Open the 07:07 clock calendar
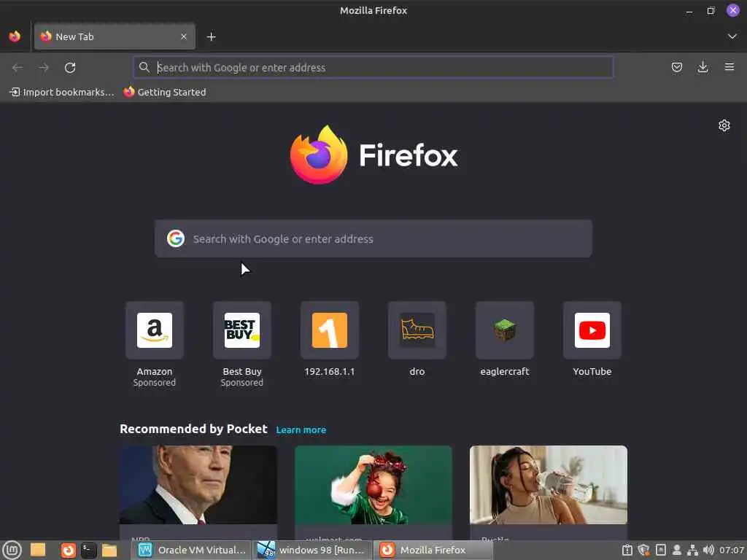The width and height of the screenshot is (747, 560). [x=731, y=550]
